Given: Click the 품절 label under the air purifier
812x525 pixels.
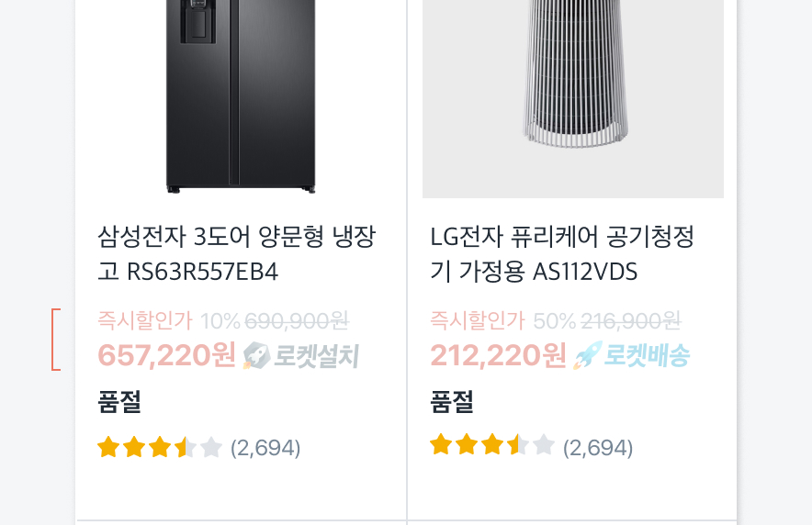Looking at the screenshot, I should pyautogui.click(x=451, y=402).
